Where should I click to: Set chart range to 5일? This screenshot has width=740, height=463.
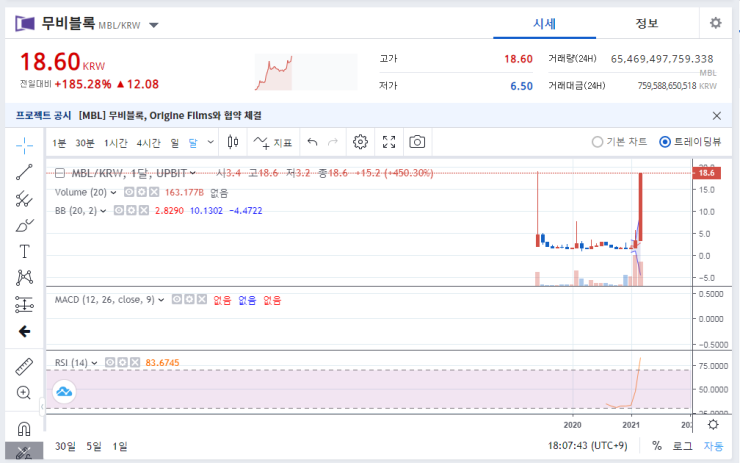94,446
